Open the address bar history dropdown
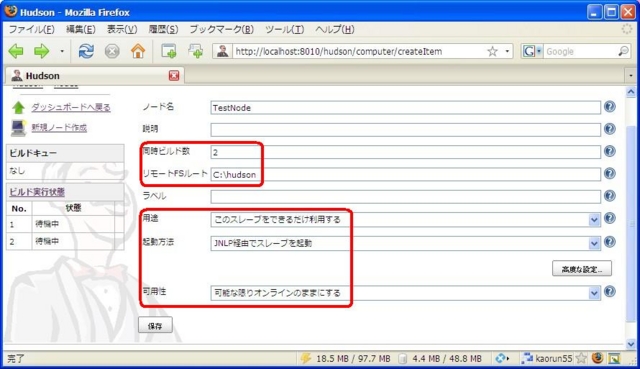Viewport: 640px width, 369px height. pyautogui.click(x=507, y=51)
